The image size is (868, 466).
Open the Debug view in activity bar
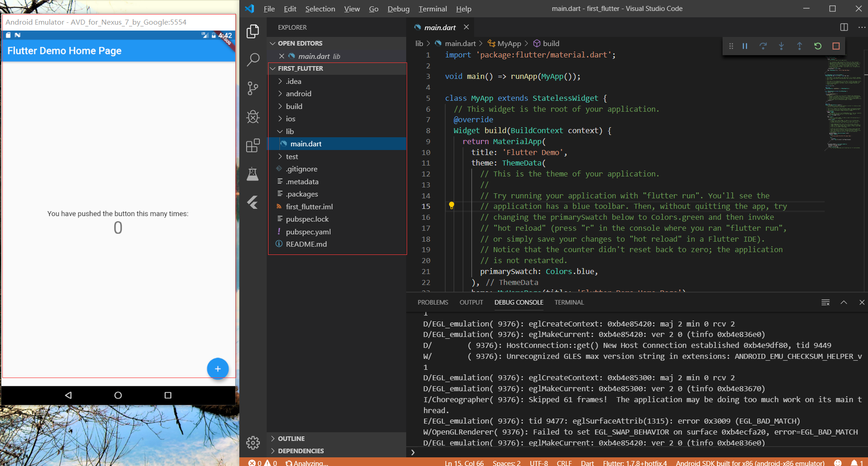pyautogui.click(x=253, y=117)
